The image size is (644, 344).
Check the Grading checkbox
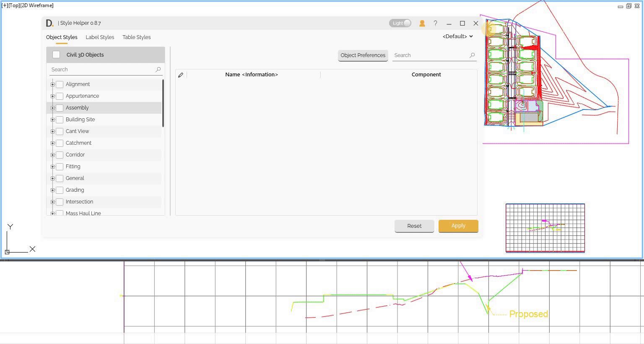(x=59, y=190)
